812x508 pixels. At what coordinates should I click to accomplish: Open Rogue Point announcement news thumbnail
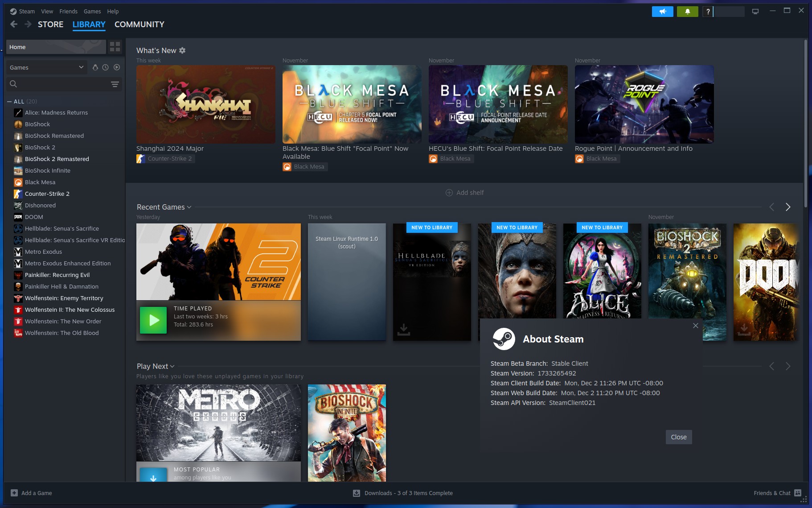pyautogui.click(x=644, y=104)
